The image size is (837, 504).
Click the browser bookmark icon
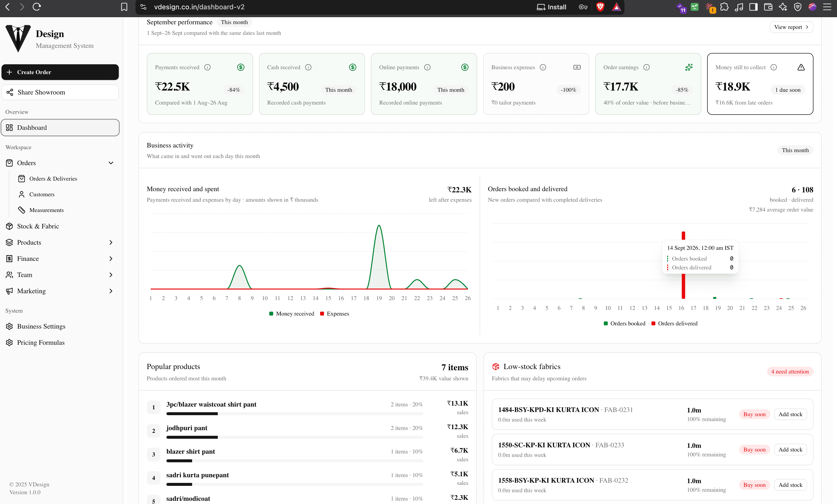click(124, 7)
